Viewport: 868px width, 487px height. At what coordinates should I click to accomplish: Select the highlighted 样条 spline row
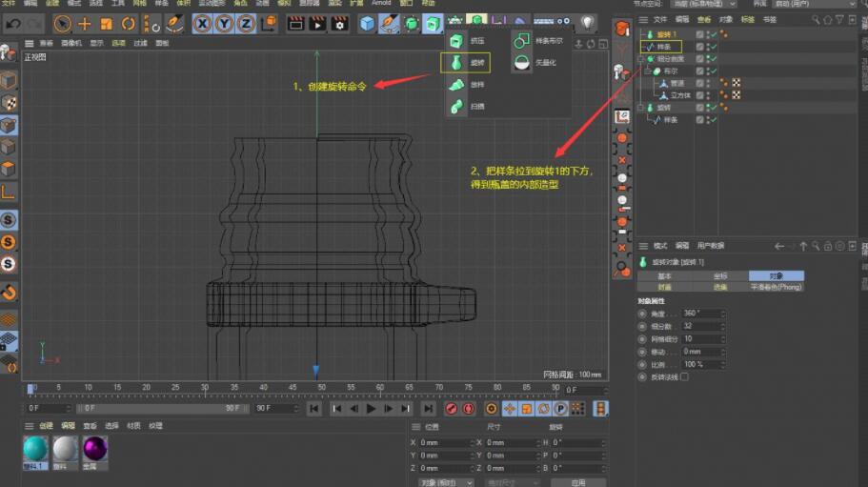click(661, 47)
